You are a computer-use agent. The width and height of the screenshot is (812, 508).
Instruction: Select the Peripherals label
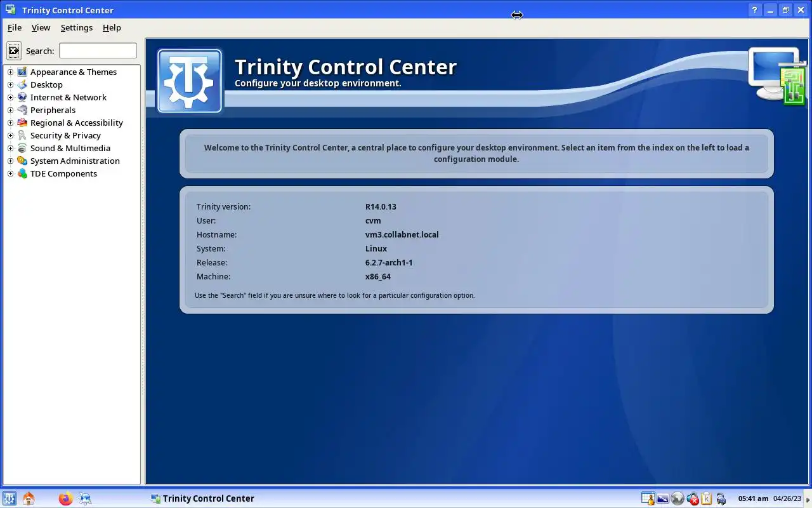pyautogui.click(x=53, y=110)
